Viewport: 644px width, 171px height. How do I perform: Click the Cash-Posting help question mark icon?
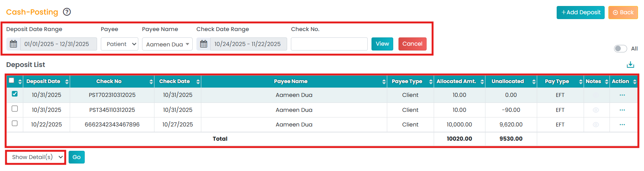tap(67, 12)
